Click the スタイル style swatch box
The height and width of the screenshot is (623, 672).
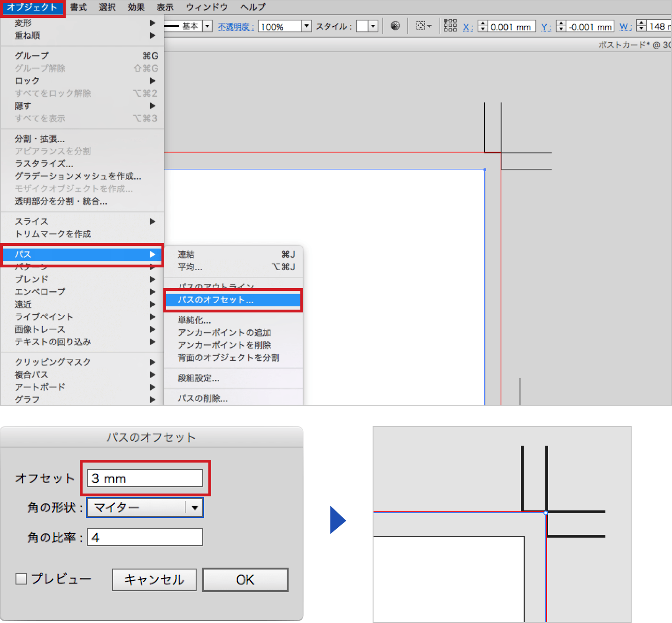point(362,26)
